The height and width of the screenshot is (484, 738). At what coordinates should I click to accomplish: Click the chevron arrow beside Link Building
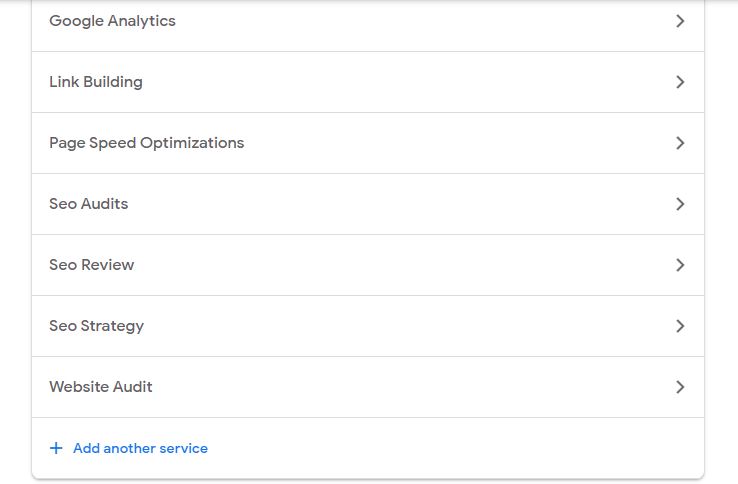click(x=680, y=82)
